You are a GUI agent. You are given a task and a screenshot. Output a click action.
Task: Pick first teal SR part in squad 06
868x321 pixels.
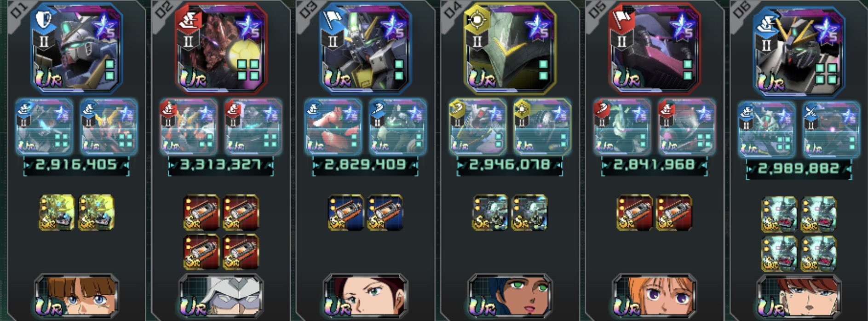[x=779, y=215]
